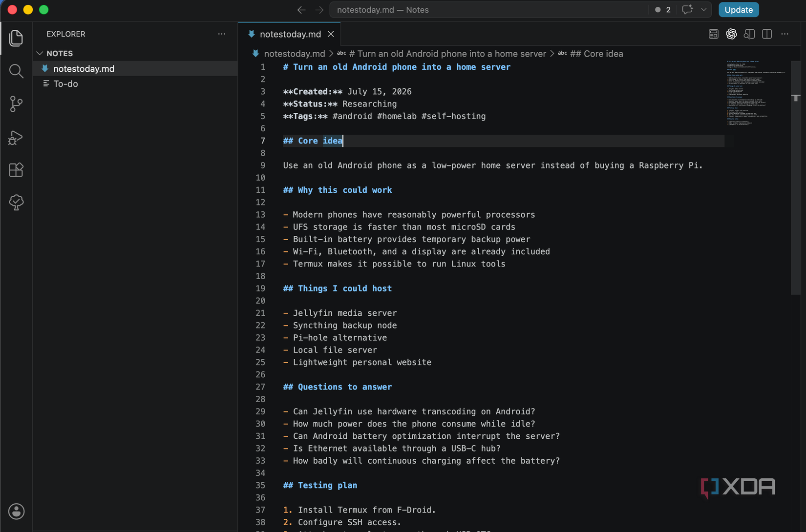
Task: Click the '**Created:** July 15, 2026' line
Action: click(347, 92)
